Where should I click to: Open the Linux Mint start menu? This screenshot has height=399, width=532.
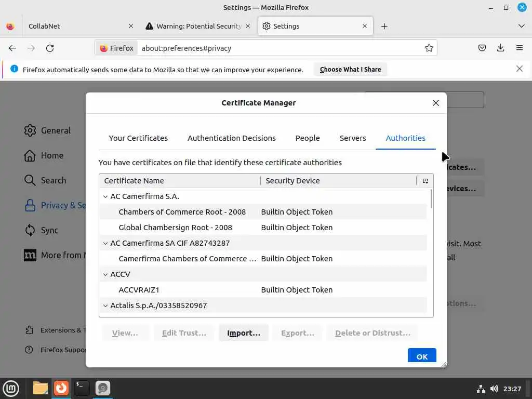click(x=11, y=388)
